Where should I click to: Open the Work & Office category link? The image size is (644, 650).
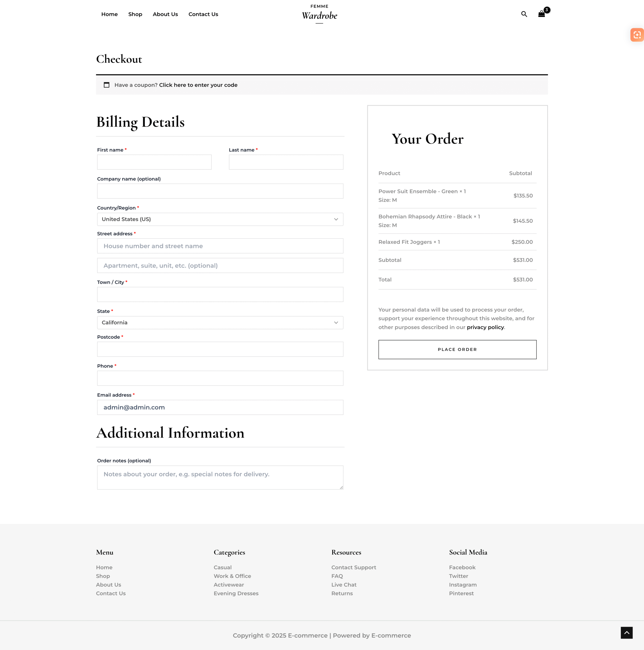pos(233,576)
